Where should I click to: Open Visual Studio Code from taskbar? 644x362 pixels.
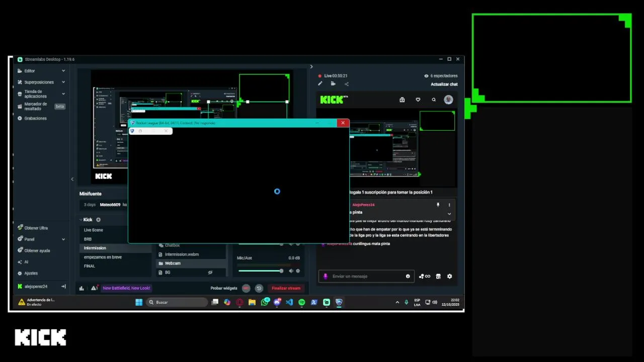click(x=289, y=302)
